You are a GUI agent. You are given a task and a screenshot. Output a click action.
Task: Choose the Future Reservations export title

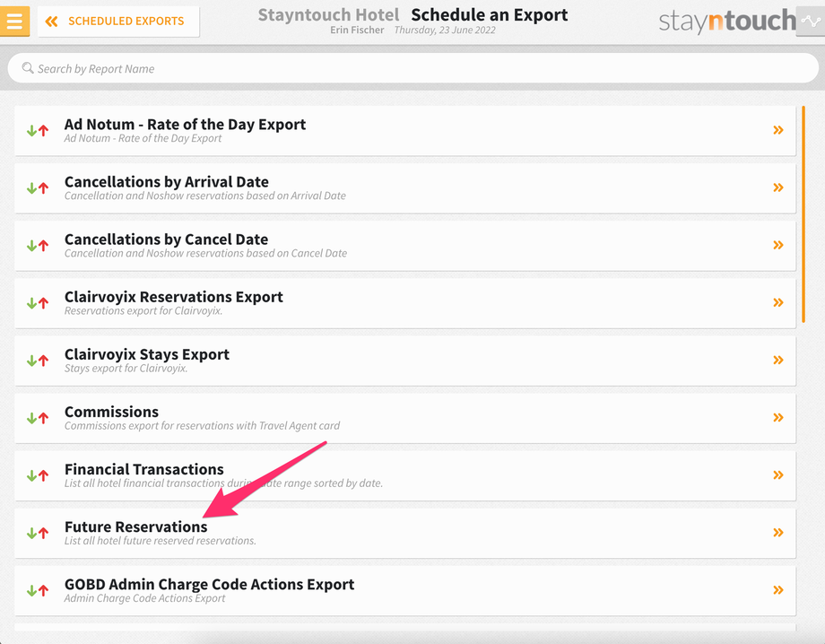(135, 527)
